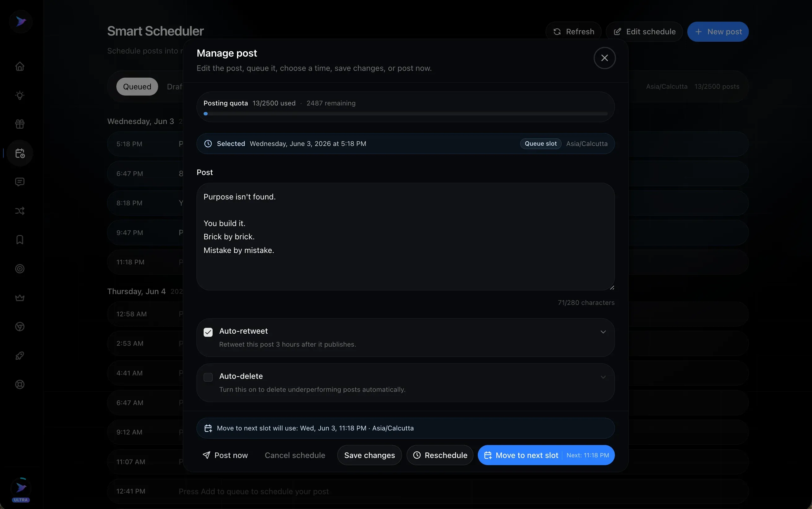Image resolution: width=812 pixels, height=509 pixels.
Task: Expand the Auto-retweet options chevron
Action: tap(603, 332)
